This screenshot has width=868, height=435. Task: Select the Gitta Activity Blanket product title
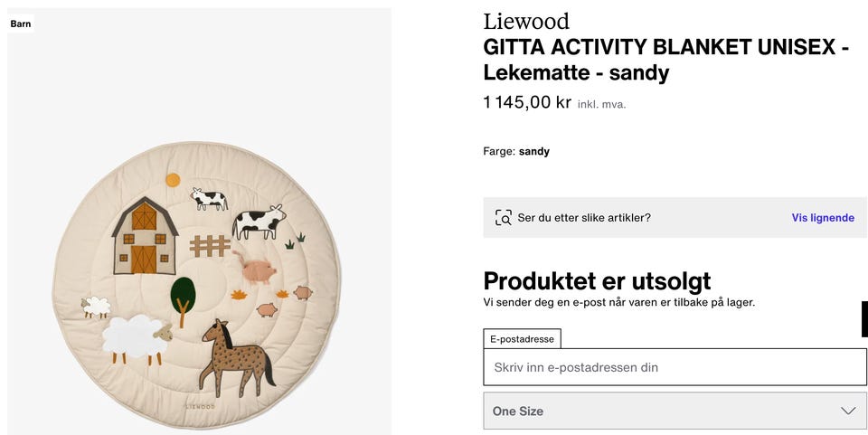click(x=665, y=60)
